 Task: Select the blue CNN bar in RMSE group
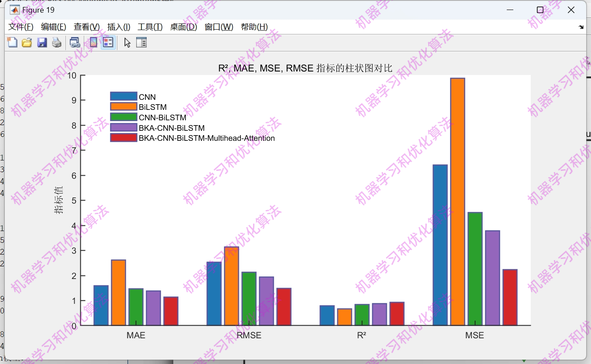(x=214, y=294)
